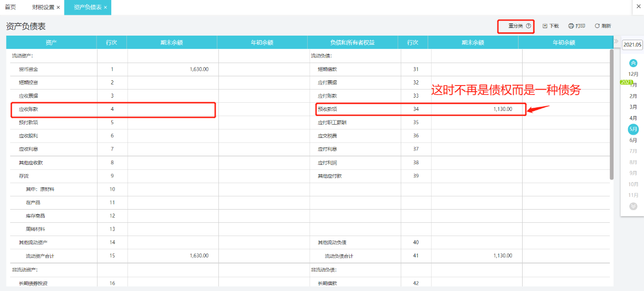Collapse the period side panel with the » chevron

point(616,41)
